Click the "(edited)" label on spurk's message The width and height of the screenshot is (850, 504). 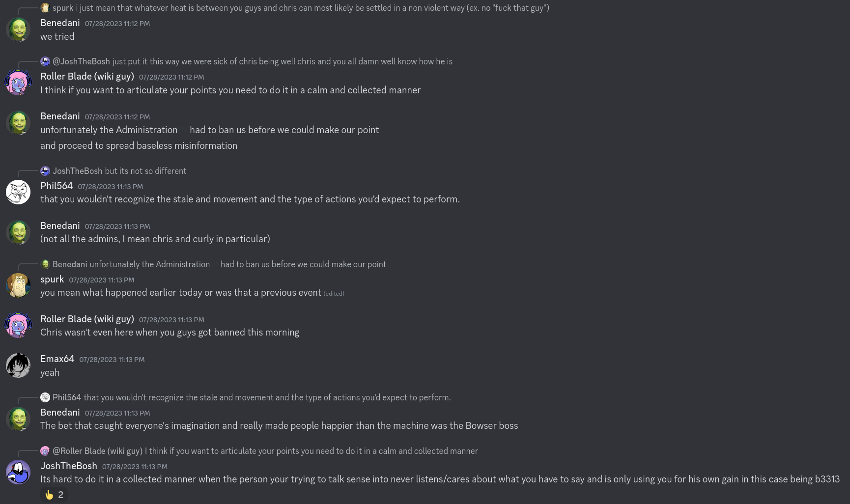tap(334, 294)
